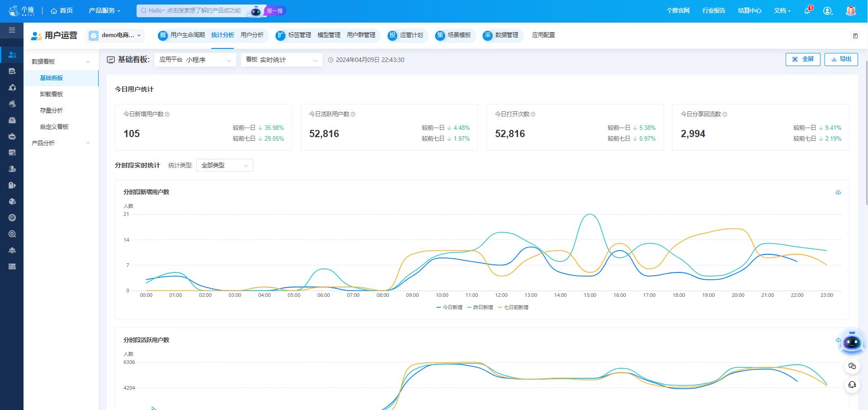The width and height of the screenshot is (868, 410).
Task: Open the 场景模板 tab
Action: [x=459, y=35]
